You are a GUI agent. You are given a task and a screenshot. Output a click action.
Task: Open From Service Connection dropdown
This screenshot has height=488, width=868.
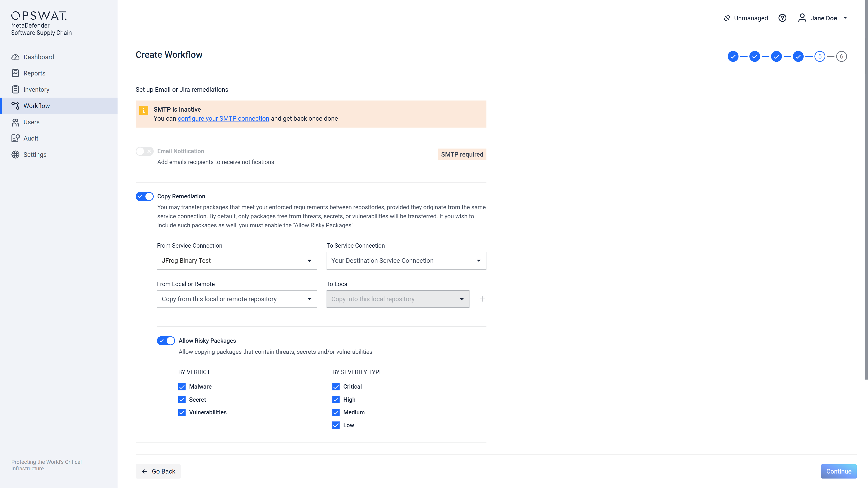tap(236, 261)
